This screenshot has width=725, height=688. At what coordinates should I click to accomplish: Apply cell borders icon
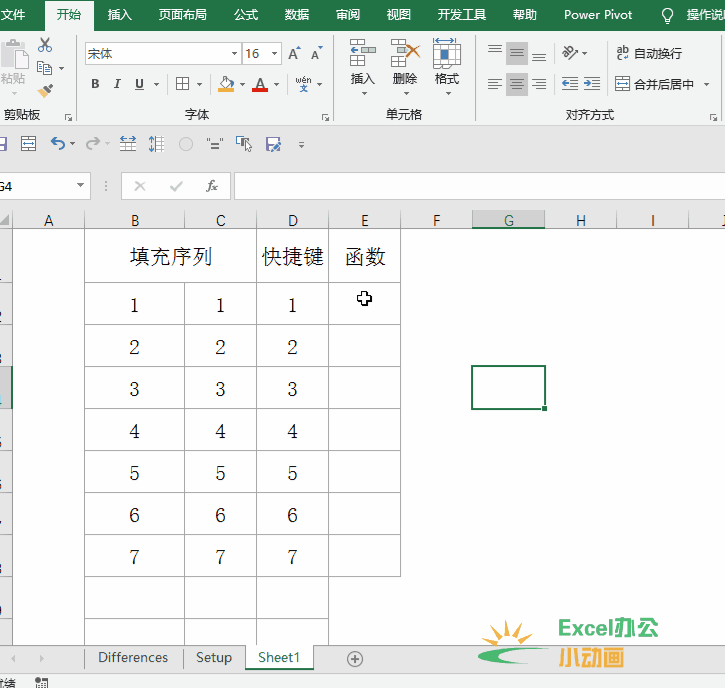click(183, 84)
